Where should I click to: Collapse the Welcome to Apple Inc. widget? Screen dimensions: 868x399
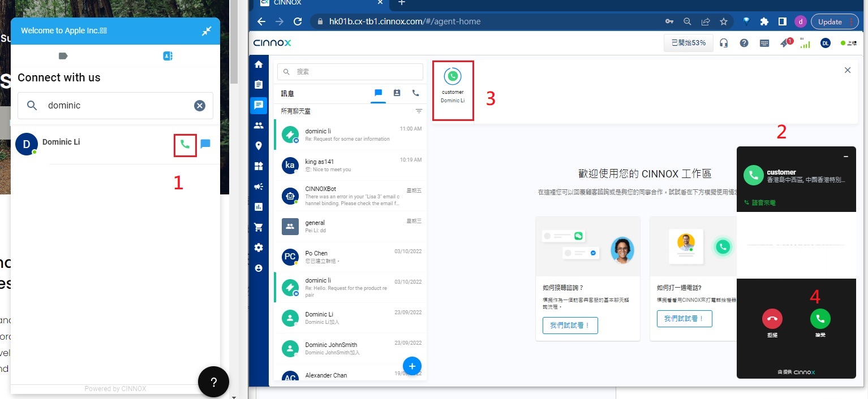tap(207, 31)
